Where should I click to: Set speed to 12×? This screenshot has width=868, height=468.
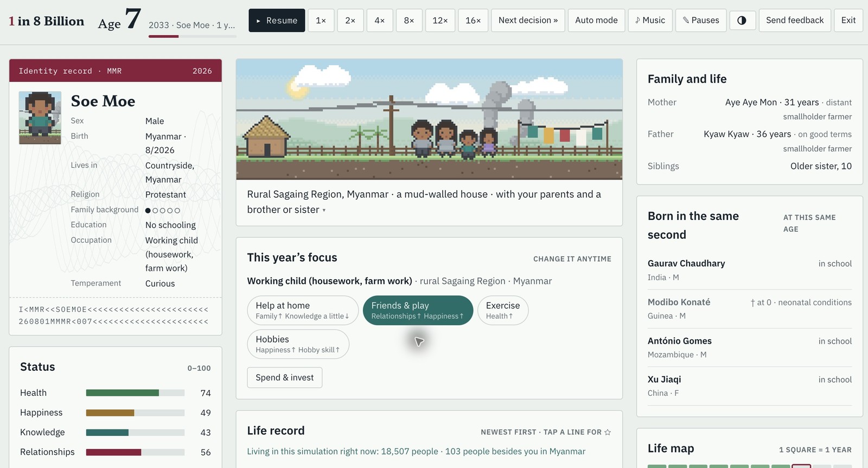point(440,20)
